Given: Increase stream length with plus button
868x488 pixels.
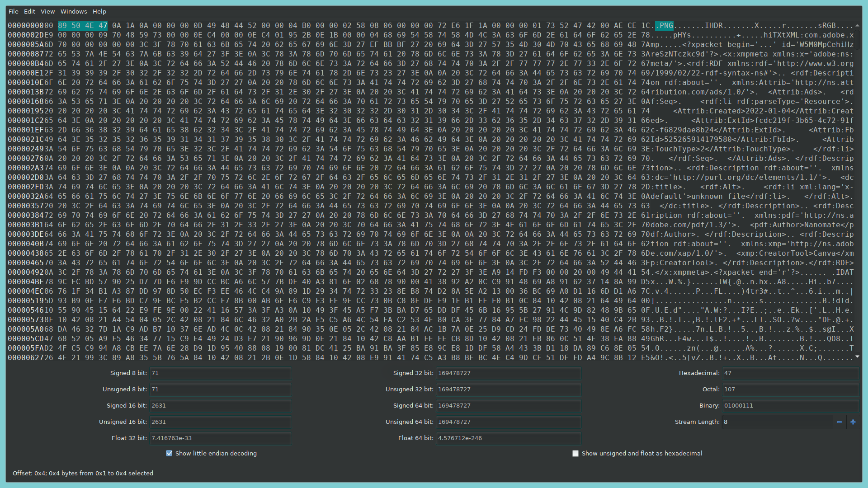Looking at the screenshot, I should click(853, 422).
